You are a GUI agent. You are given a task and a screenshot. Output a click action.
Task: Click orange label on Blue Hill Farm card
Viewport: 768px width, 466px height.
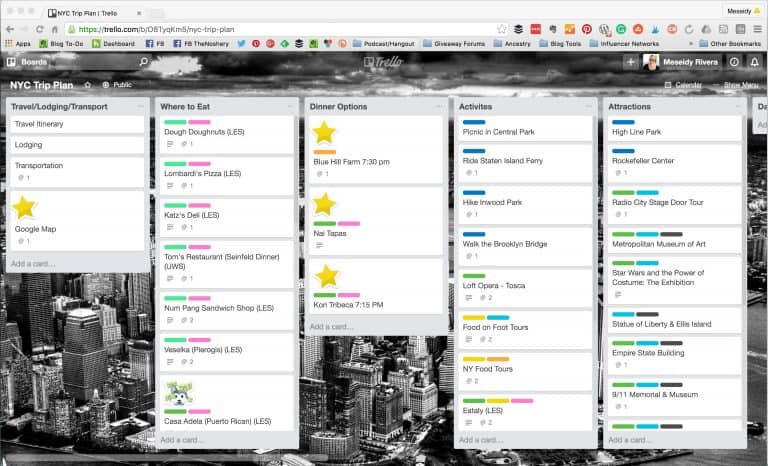(325, 152)
